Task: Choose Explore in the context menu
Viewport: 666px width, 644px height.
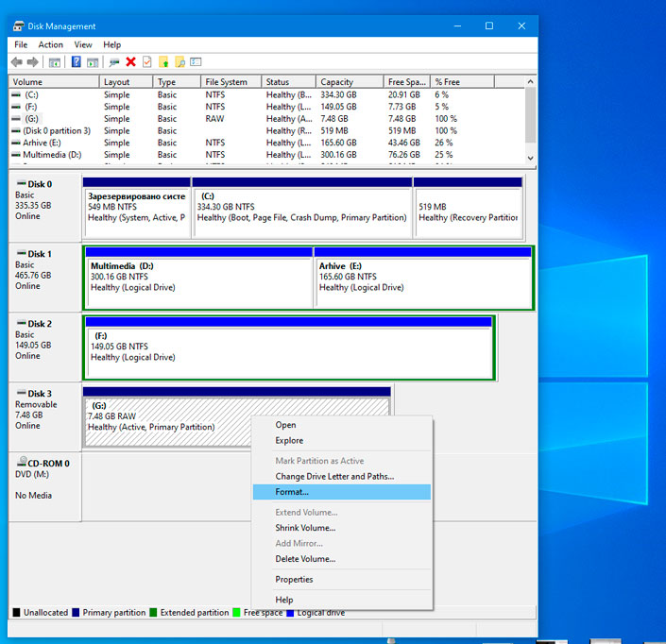Action: (x=342, y=441)
